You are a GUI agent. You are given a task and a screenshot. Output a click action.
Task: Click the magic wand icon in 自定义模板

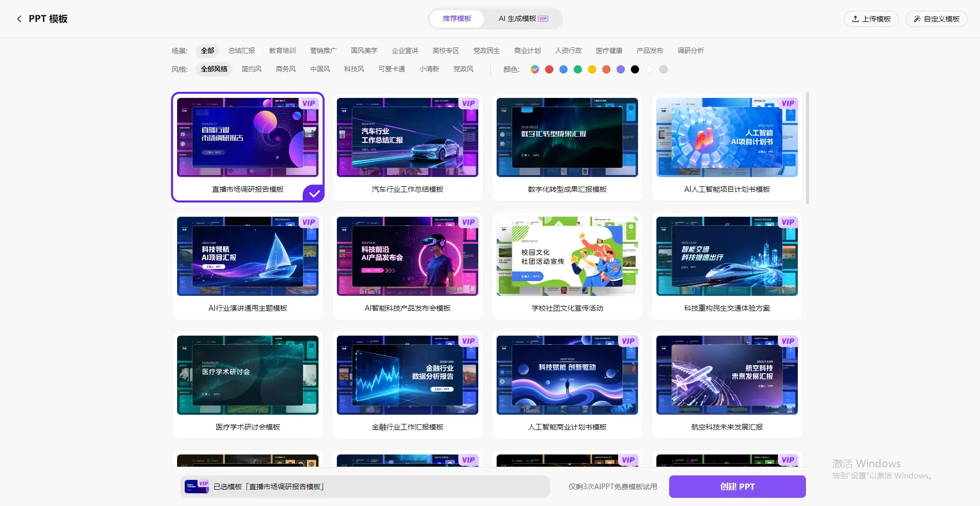click(x=917, y=19)
